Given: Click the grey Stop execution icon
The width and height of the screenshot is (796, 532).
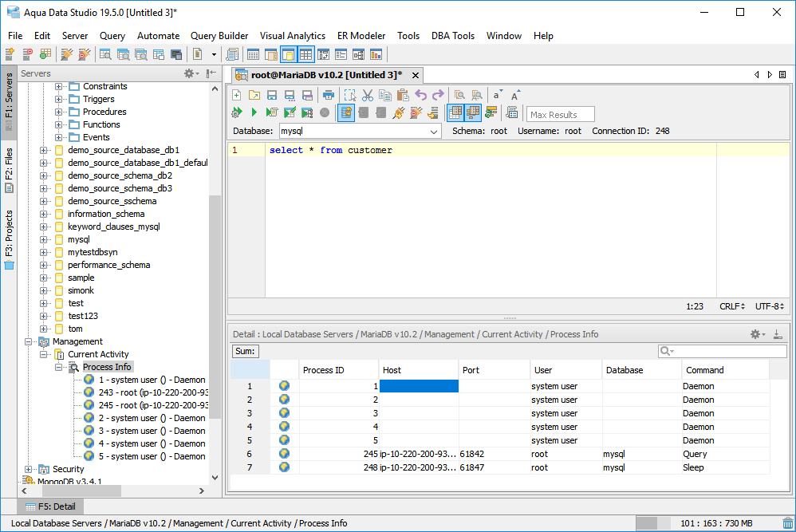Looking at the screenshot, I should coord(325,112).
